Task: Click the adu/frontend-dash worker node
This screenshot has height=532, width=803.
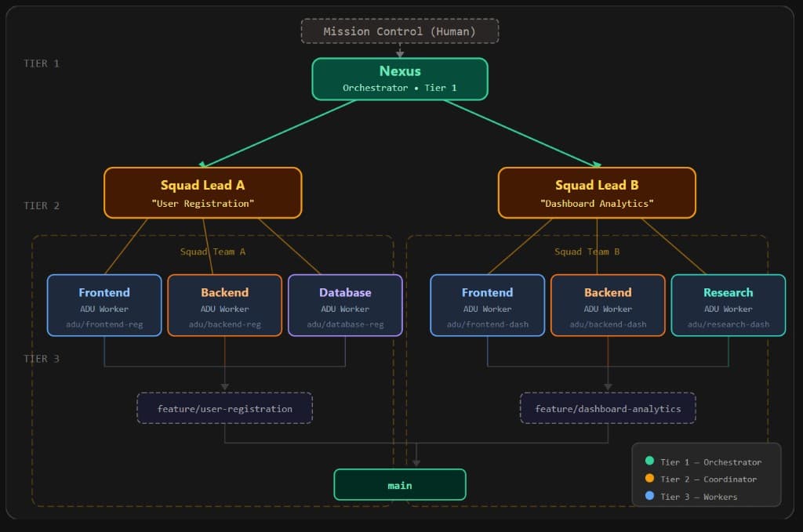Action: pos(486,305)
